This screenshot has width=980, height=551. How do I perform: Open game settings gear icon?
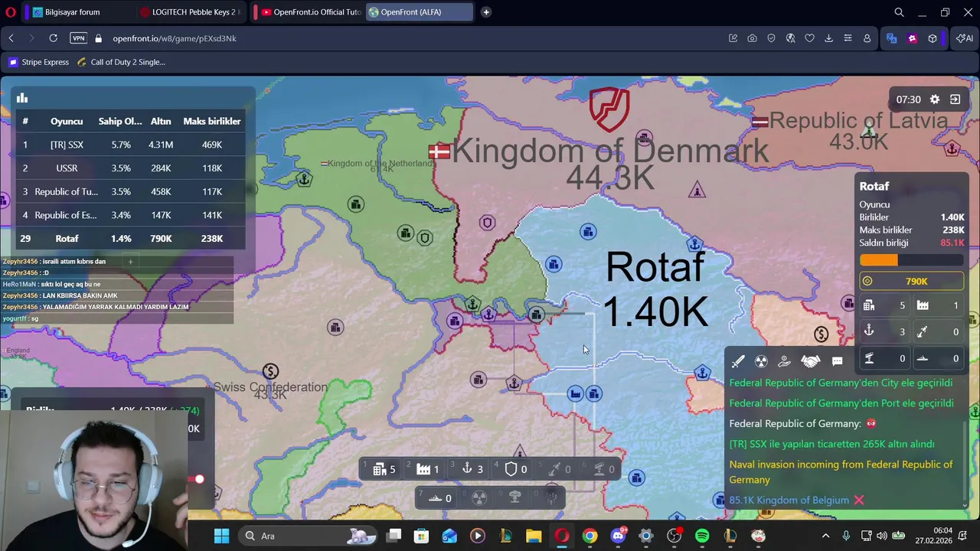[x=935, y=99]
